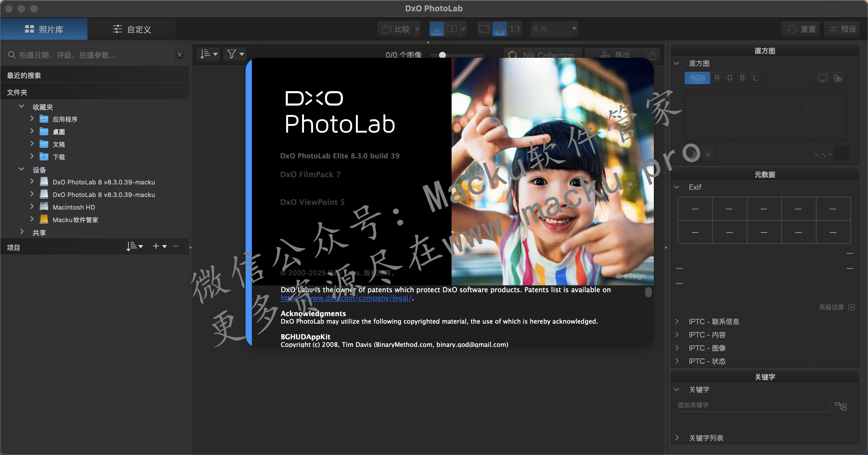This screenshot has height=455, width=868.
Task: Click the 比较 compare button
Action: [x=396, y=29]
